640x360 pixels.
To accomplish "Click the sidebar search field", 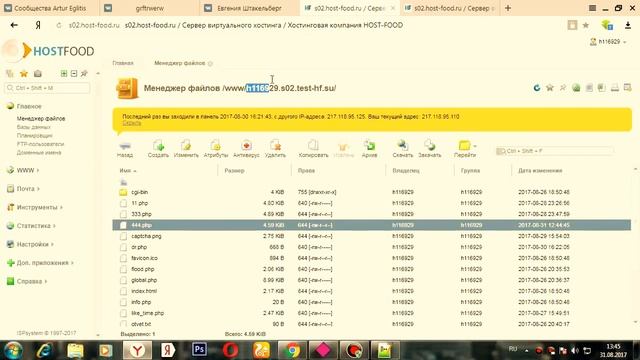I will pyautogui.click(x=47, y=88).
